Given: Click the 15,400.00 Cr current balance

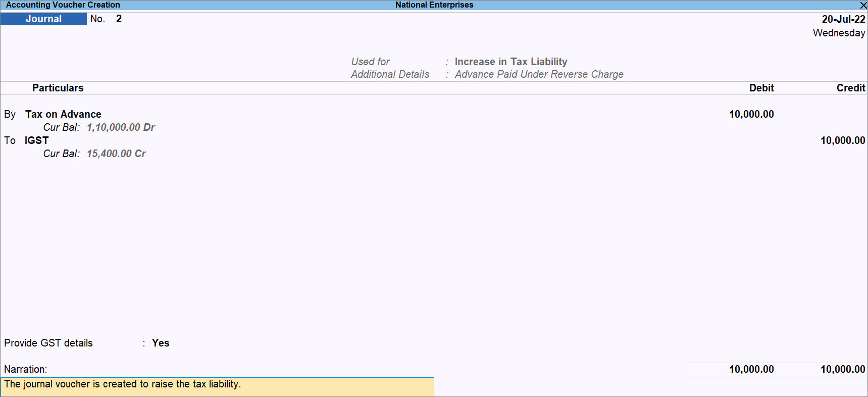Looking at the screenshot, I should 116,154.
